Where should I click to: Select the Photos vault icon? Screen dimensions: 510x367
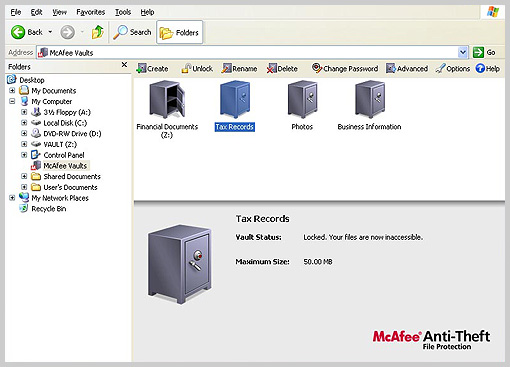(302, 99)
